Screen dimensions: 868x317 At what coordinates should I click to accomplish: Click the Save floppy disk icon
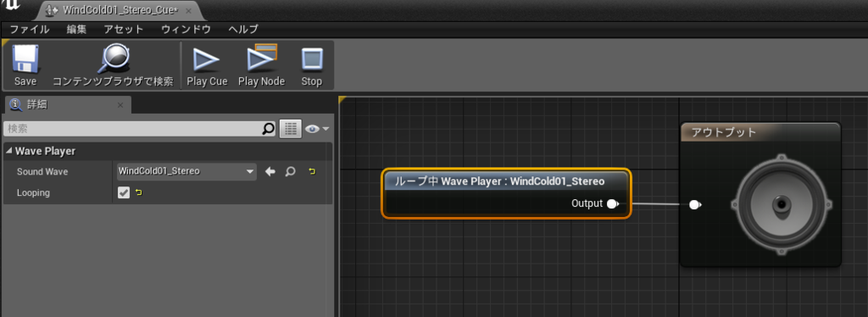25,59
